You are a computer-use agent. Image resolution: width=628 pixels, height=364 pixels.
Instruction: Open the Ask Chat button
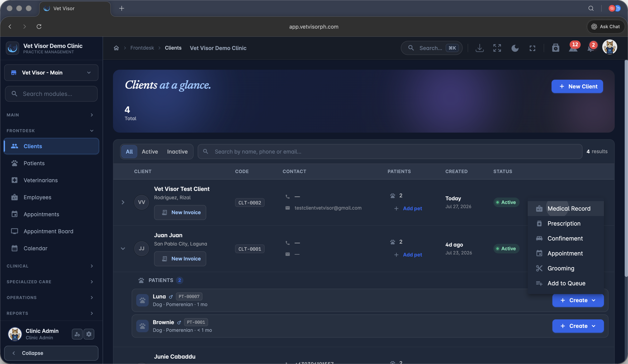pyautogui.click(x=606, y=26)
